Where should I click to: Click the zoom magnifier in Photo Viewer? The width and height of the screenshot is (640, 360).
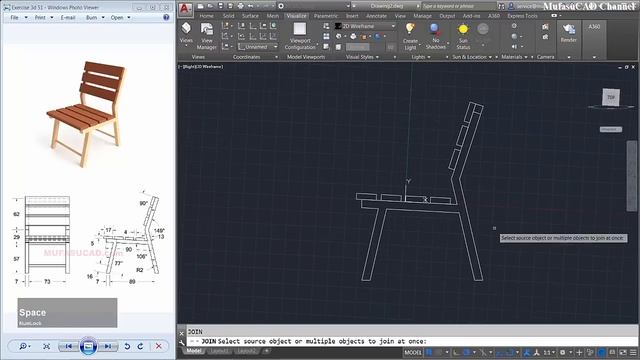pos(24,346)
